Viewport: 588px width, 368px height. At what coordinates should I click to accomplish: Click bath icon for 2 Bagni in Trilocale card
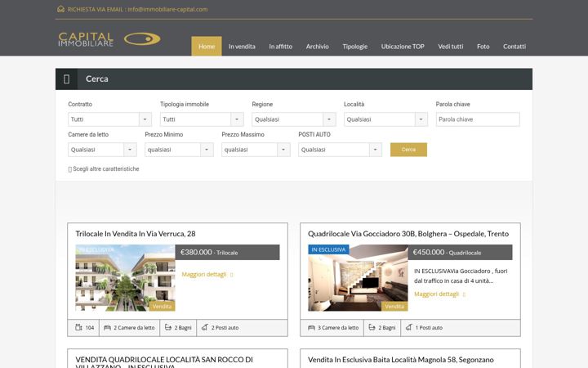coord(168,327)
